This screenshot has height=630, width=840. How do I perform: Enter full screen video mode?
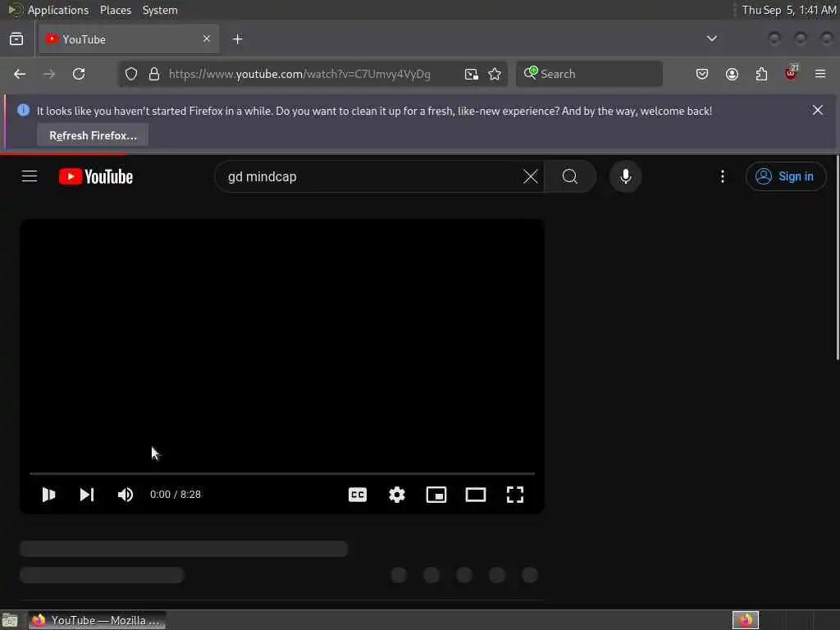click(x=515, y=495)
